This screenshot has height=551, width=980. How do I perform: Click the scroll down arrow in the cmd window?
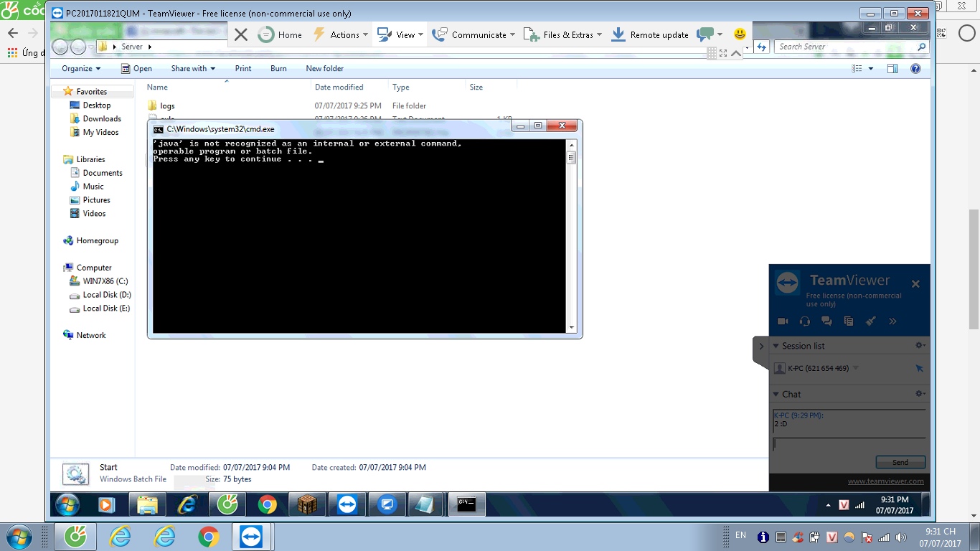click(571, 328)
